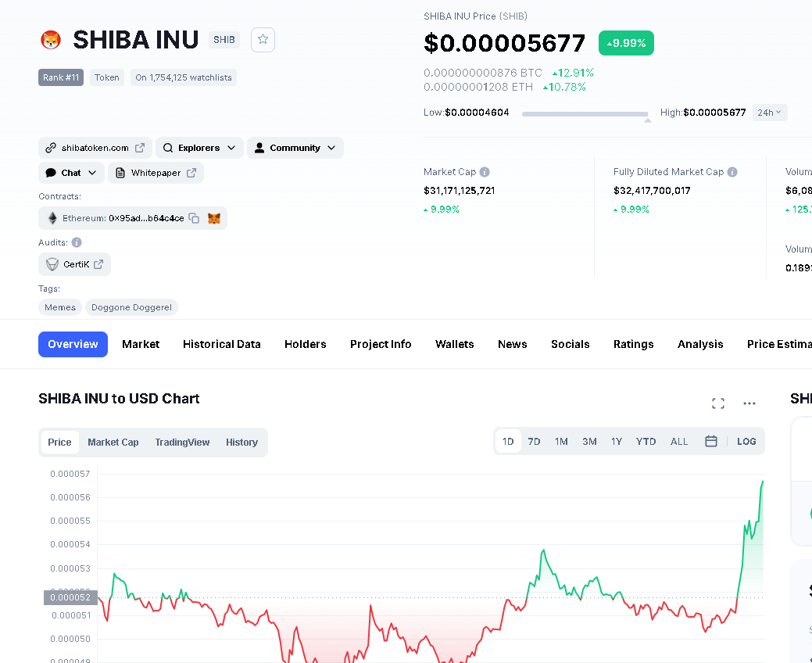Open the 24h low/high period dropdown
The image size is (812, 663).
pyautogui.click(x=770, y=113)
